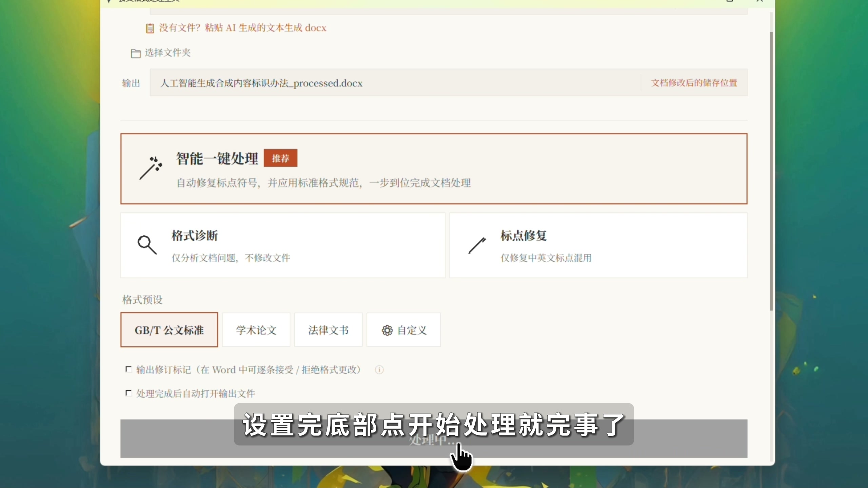The image size is (868, 488).
Task: Click the gear icon in 自定义
Action: click(387, 330)
